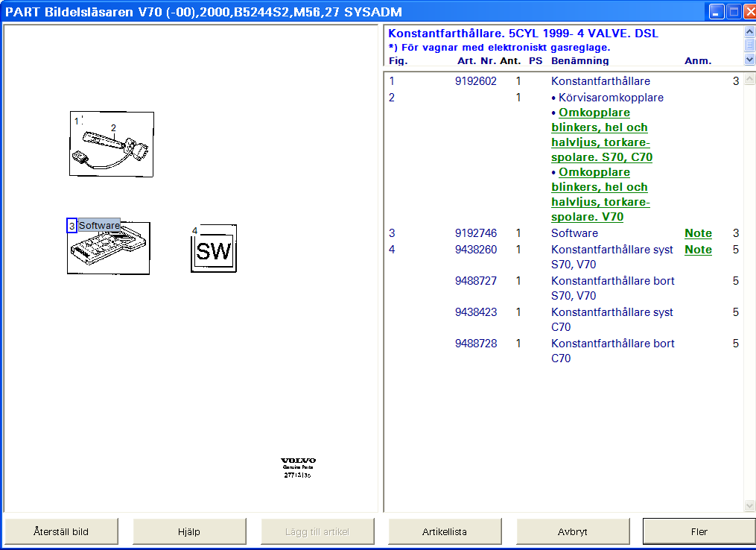Click the parts list scroll up arrow

coord(749,78)
